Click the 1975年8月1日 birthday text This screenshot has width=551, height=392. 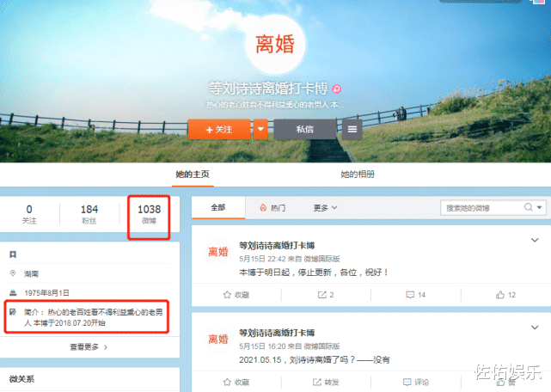point(46,293)
